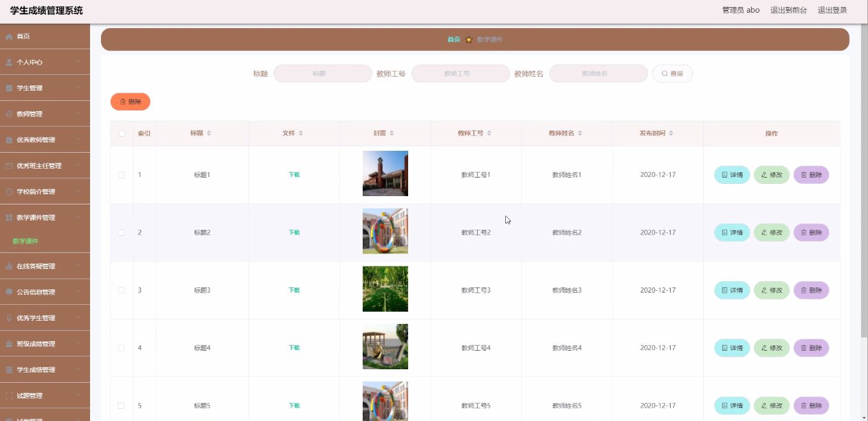The image size is (868, 421).
Task: Open the 教学课件 submenu item
Action: click(26, 241)
